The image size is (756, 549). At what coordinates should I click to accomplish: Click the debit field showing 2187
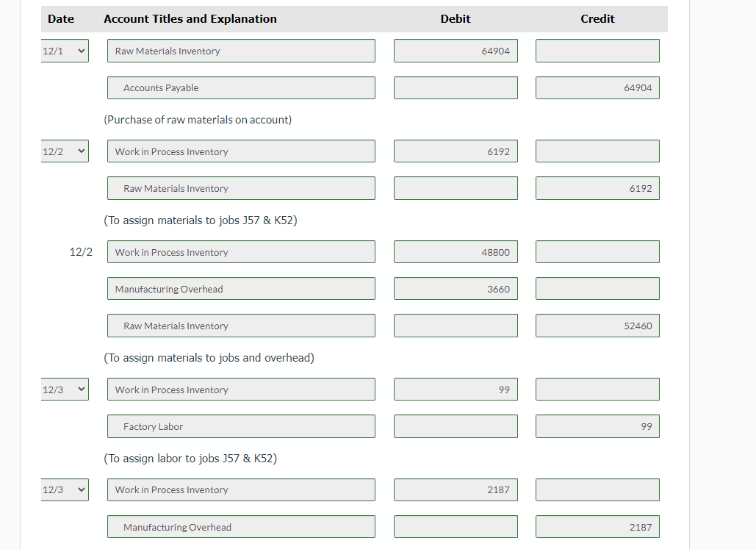(456, 489)
